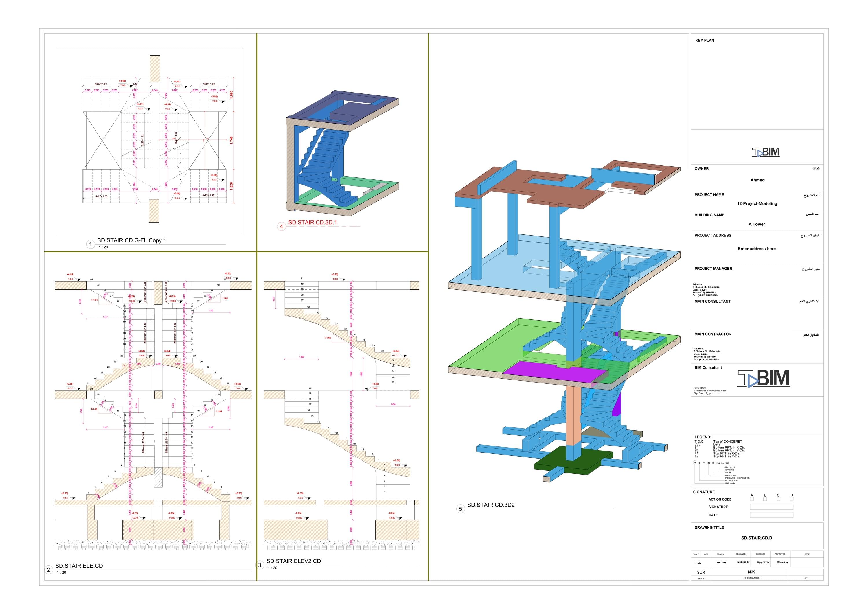Click view number 1 circle marker
The height and width of the screenshot is (614, 868).
click(x=90, y=244)
